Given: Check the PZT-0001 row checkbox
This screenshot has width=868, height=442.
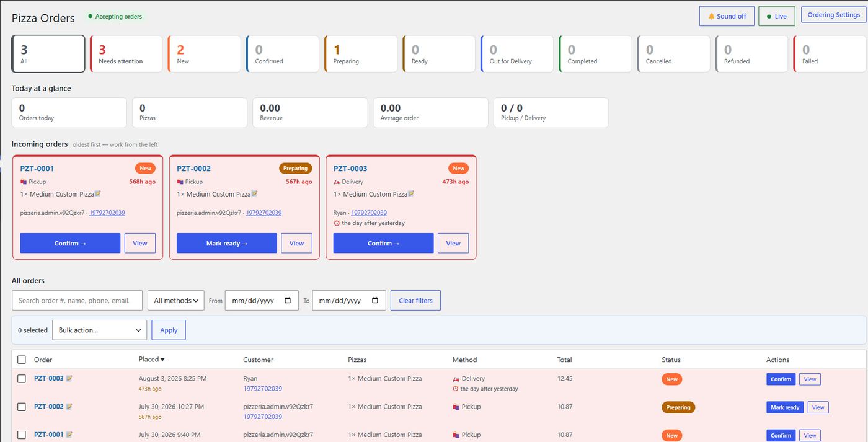Looking at the screenshot, I should 22,435.
